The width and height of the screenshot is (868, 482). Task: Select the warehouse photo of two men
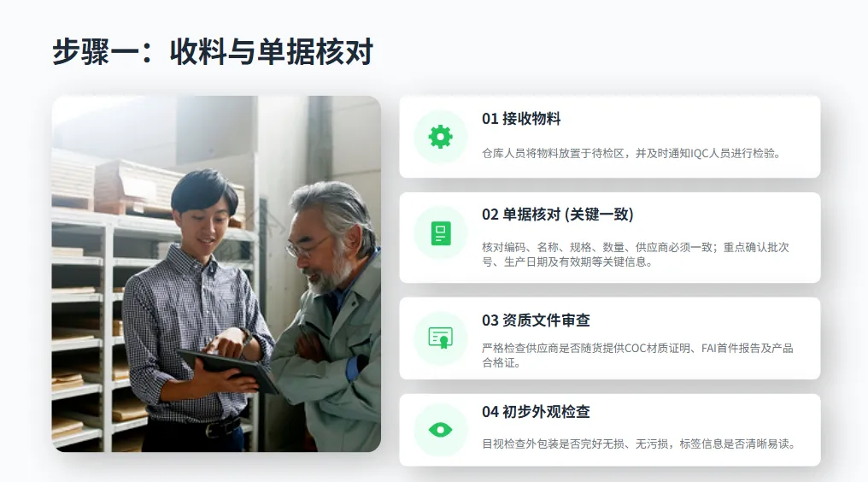coord(216,273)
